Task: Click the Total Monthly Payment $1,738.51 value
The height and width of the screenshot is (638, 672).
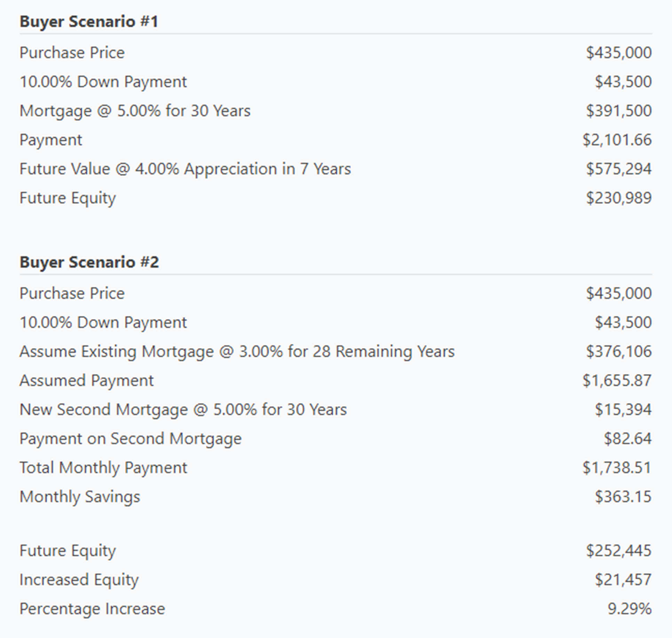Action: tap(617, 468)
